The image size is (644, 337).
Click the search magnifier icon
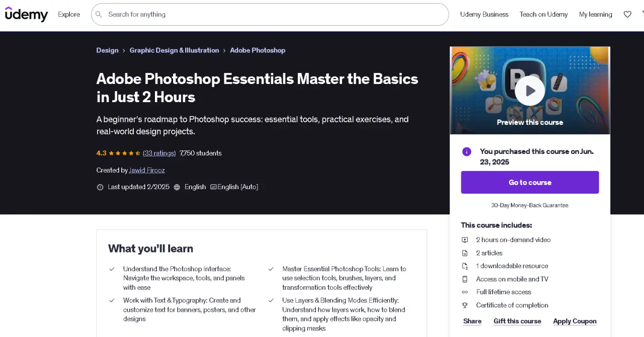[99, 15]
